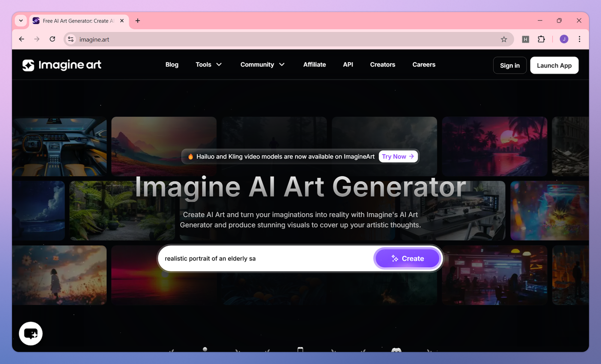
Task: Click the Imagine AI Art Generator heading
Action: click(300, 187)
